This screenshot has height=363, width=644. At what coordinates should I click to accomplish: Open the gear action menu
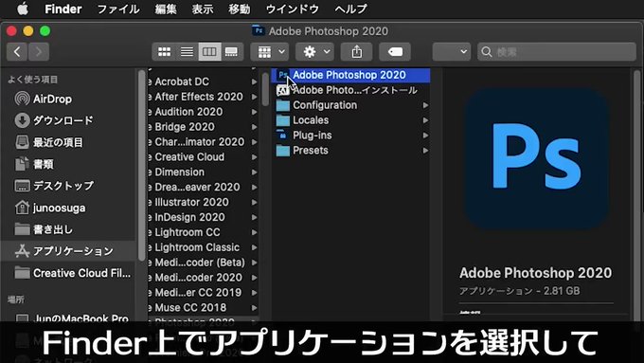coord(314,52)
